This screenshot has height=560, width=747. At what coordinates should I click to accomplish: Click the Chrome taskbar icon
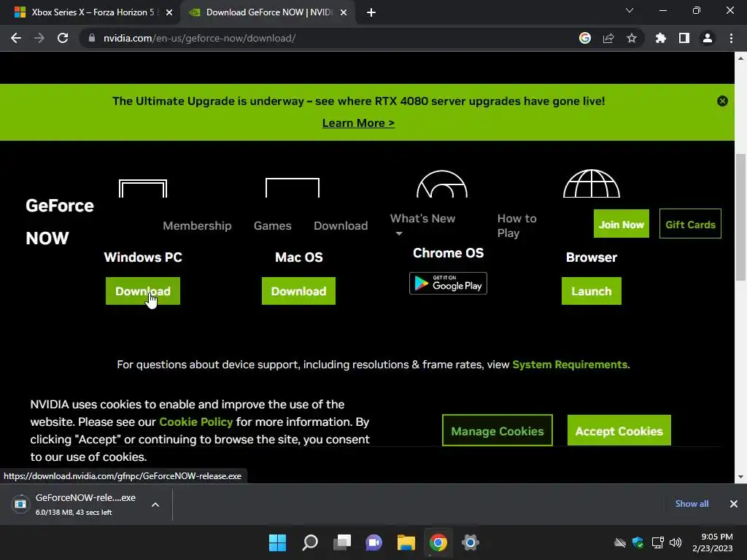(438, 542)
